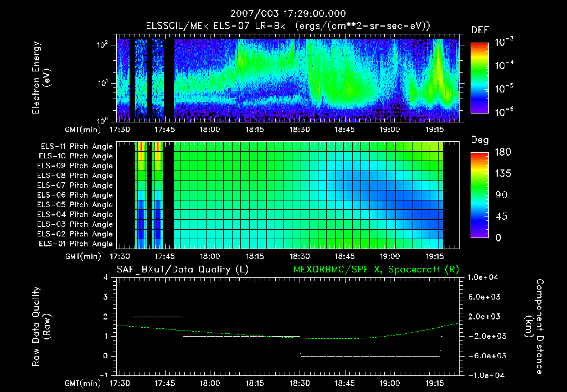Image resolution: width=567 pixels, height=392 pixels.
Task: Click the '90' value on the Deg color scale
Action: [x=502, y=195]
